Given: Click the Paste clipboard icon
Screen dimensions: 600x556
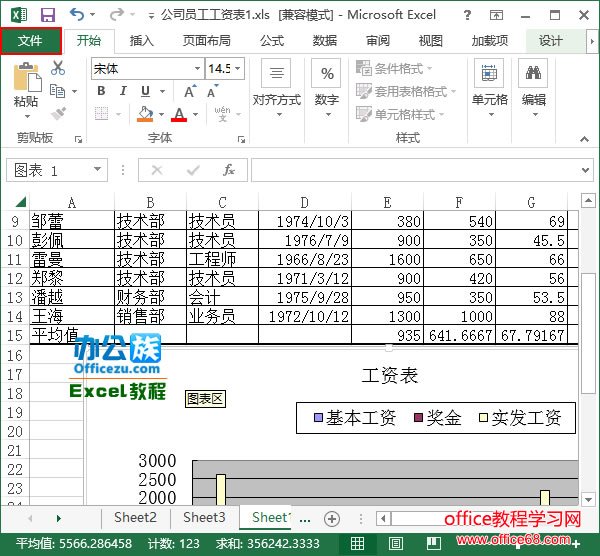Looking at the screenshot, I should 27,77.
